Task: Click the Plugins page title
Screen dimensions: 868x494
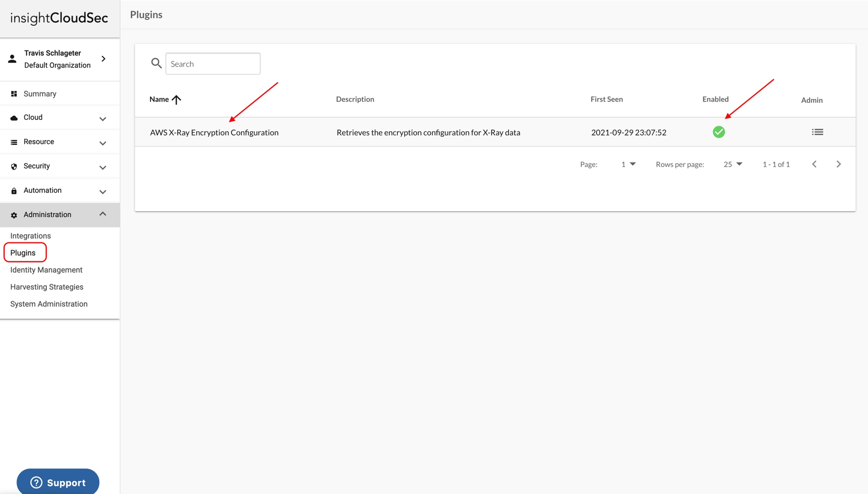Action: pyautogui.click(x=146, y=15)
